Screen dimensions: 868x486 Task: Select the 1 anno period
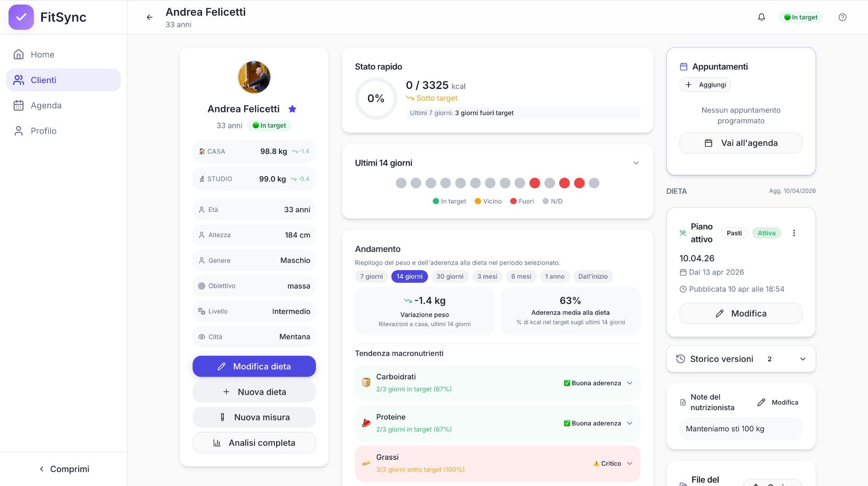tap(555, 276)
